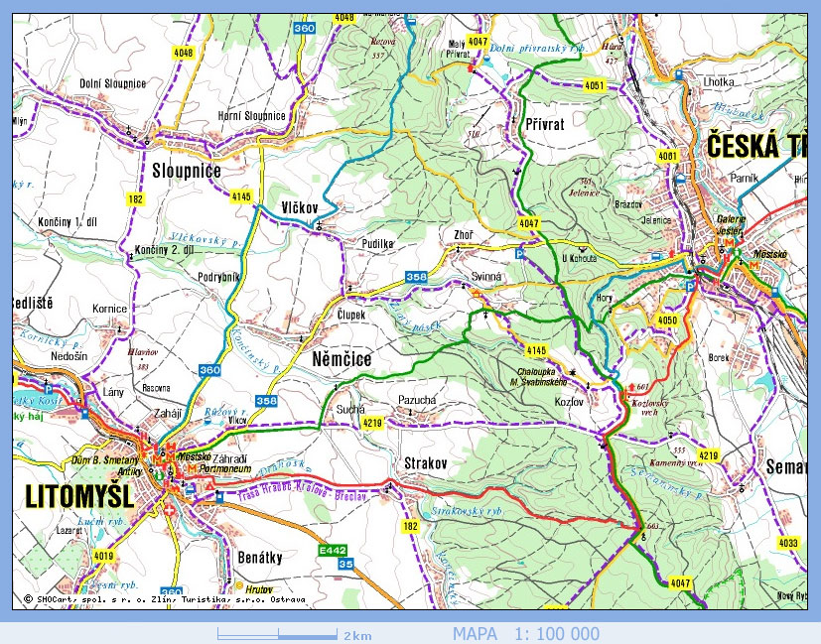821x644 pixels.
Task: Click the cycle route 4019 marker
Action: point(103,556)
